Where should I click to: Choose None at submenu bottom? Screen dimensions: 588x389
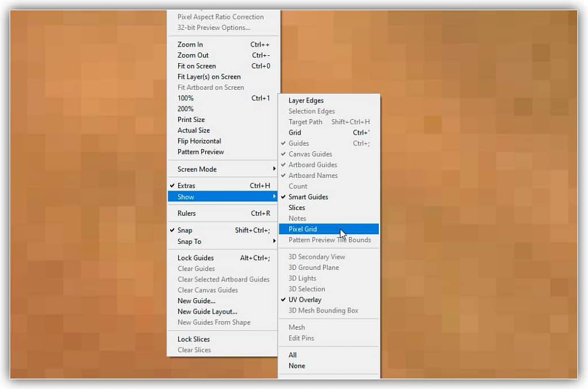pos(297,366)
